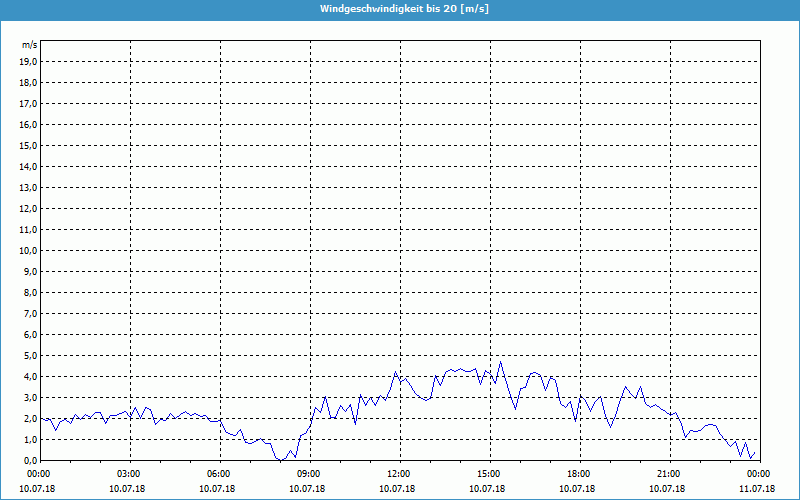
Task: Click the 10,0 value on the y-axis
Action: [29, 250]
